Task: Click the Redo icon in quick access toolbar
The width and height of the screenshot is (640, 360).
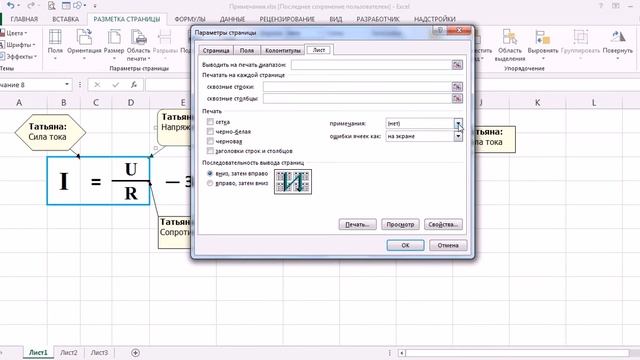Action: click(31, 6)
